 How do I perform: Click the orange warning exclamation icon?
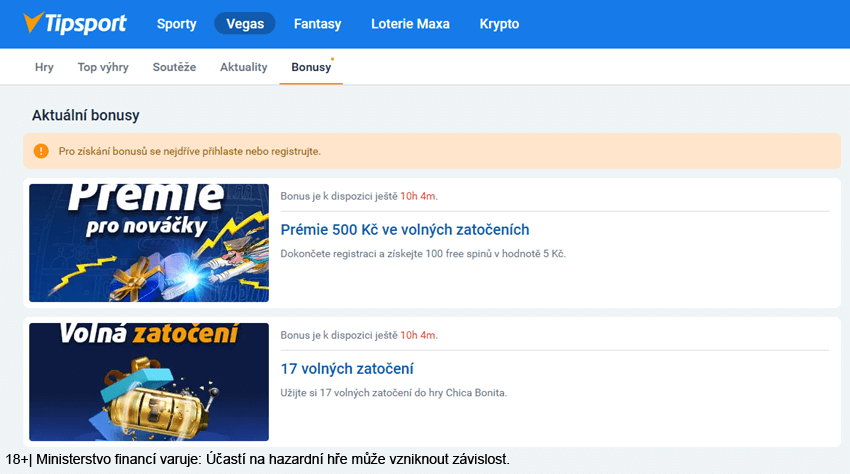41,151
